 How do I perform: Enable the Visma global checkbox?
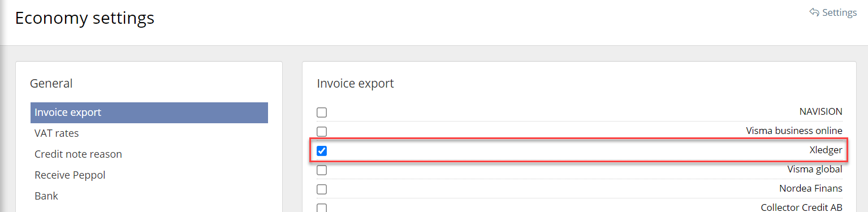point(322,170)
